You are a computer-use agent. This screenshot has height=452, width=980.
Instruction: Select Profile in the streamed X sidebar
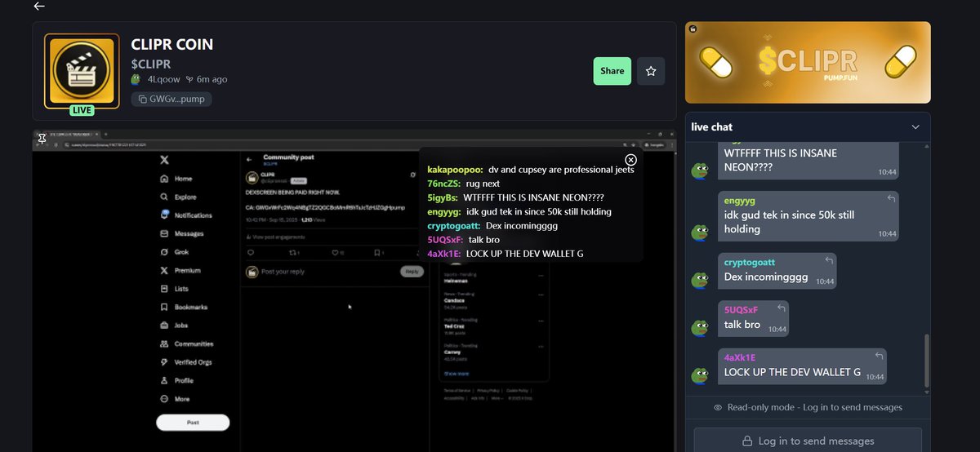177,380
